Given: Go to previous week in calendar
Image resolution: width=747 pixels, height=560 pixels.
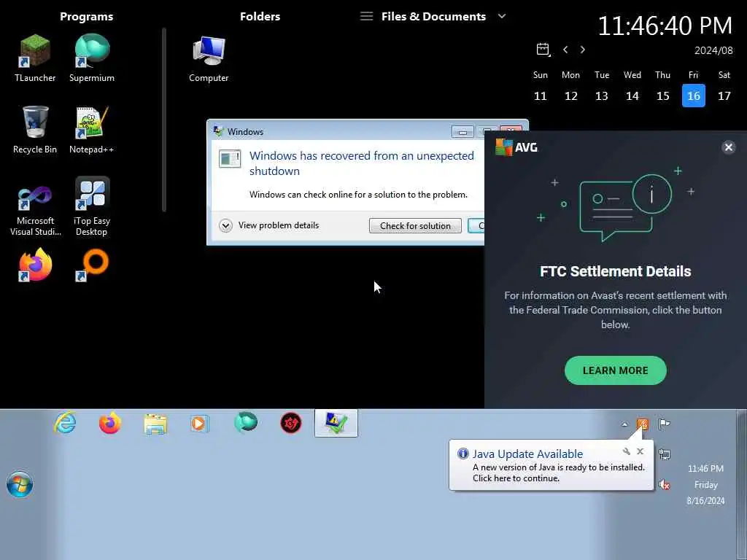Looking at the screenshot, I should (565, 50).
